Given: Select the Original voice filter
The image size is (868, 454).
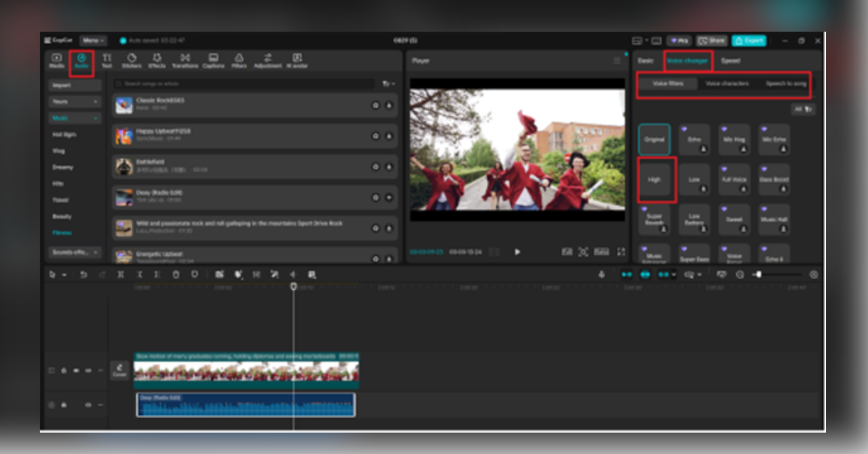Looking at the screenshot, I should point(654,140).
